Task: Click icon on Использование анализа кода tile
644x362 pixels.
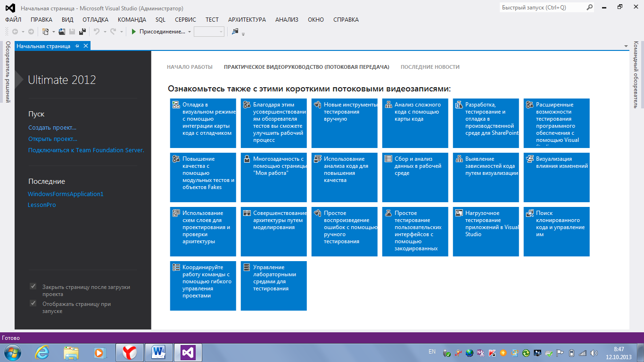Action: (x=317, y=159)
